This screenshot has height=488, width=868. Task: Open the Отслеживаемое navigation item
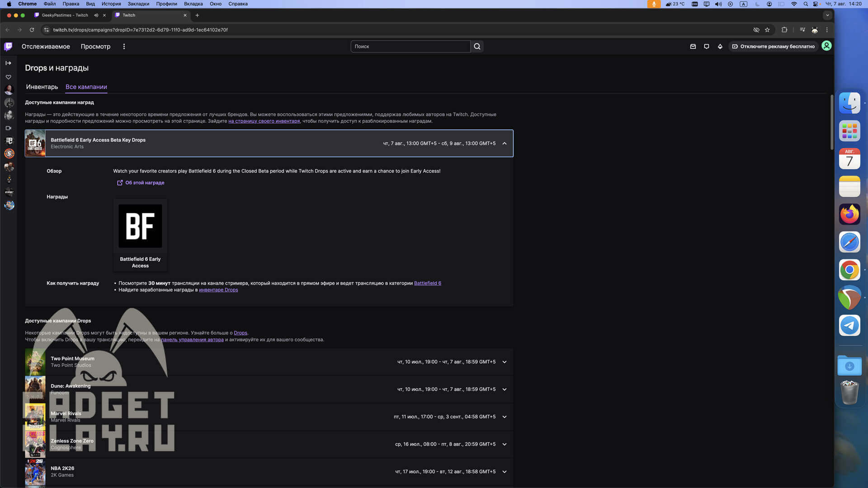pyautogui.click(x=46, y=47)
